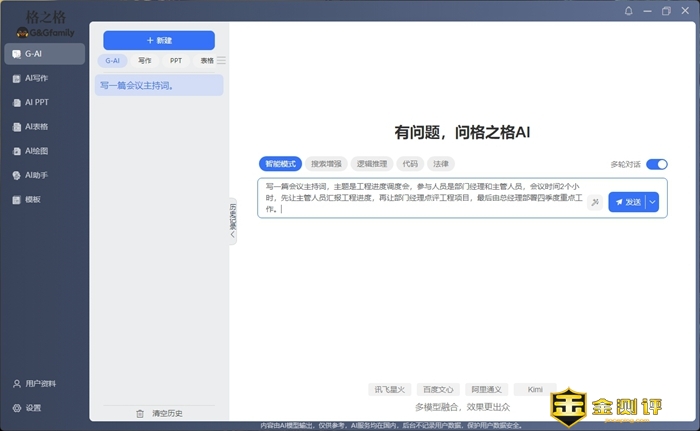Expand dropdown arrow beside 发送 button
The width and height of the screenshot is (700, 431).
pos(653,202)
